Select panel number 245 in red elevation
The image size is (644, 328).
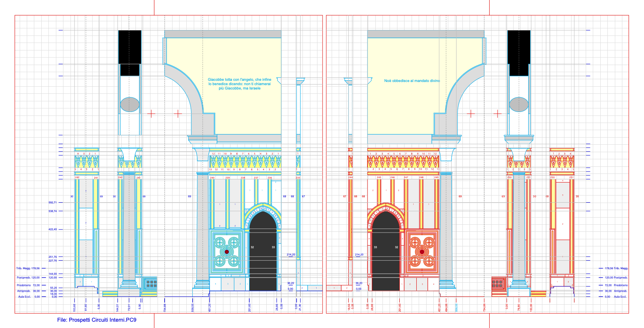click(379, 177)
